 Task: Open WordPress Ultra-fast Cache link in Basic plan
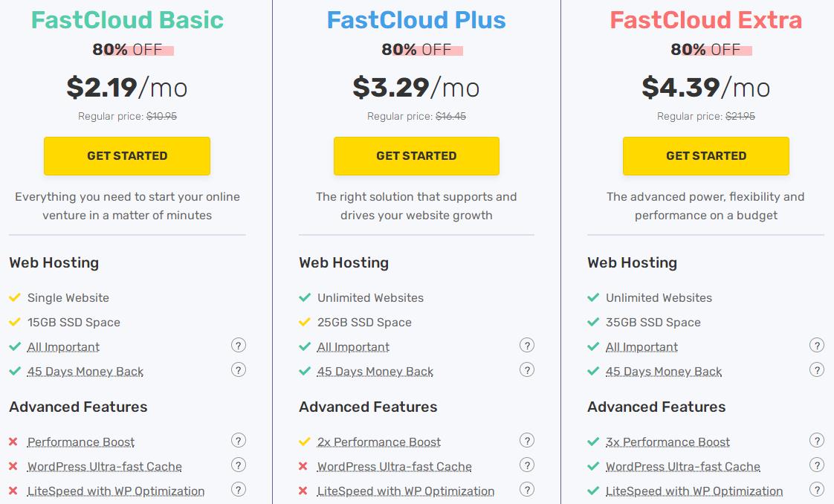point(105,468)
